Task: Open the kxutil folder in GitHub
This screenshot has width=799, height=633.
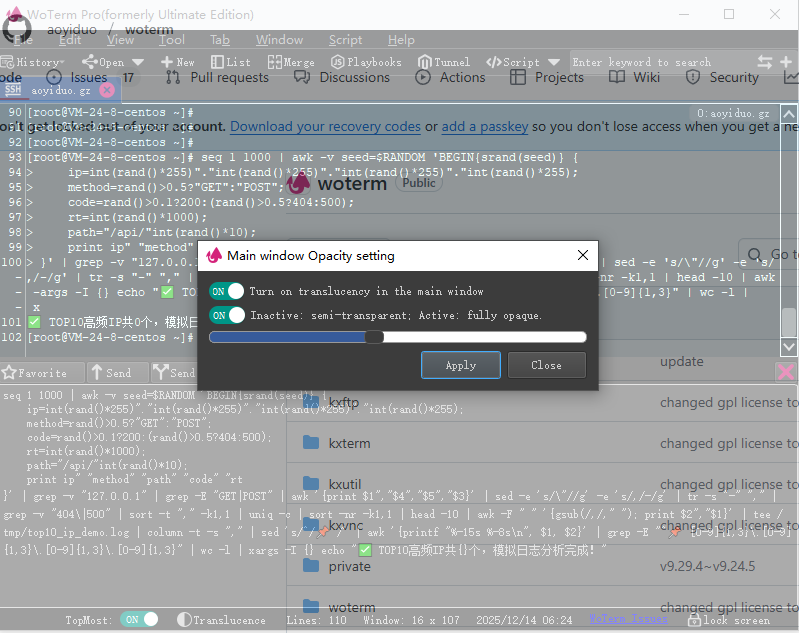Action: pyautogui.click(x=344, y=484)
